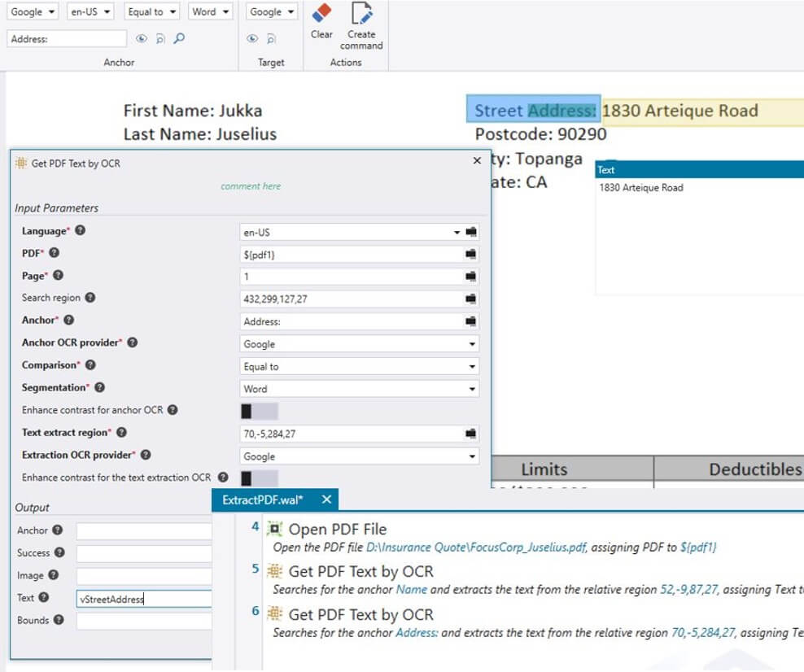Click variable insert icon in Anchor field
This screenshot has height=672, width=804.
point(470,321)
